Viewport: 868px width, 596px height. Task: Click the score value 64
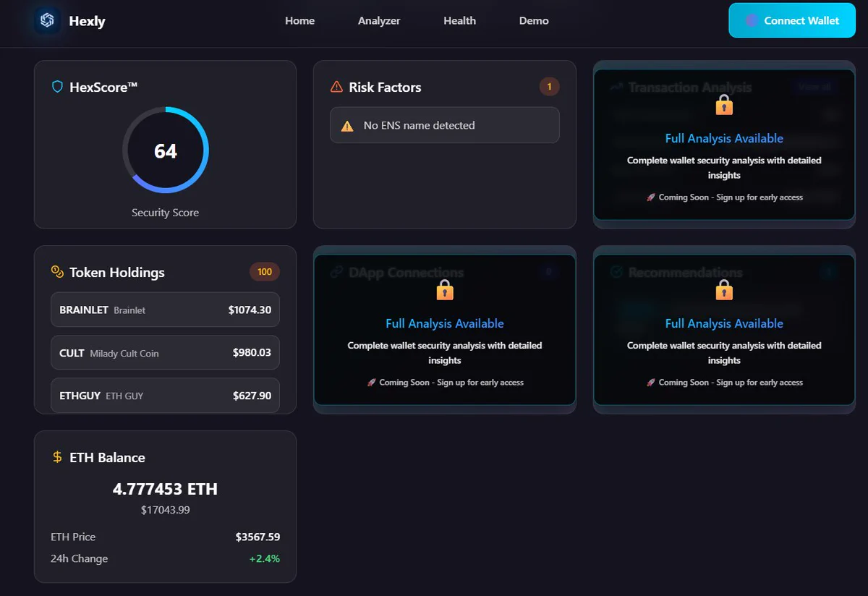click(165, 150)
